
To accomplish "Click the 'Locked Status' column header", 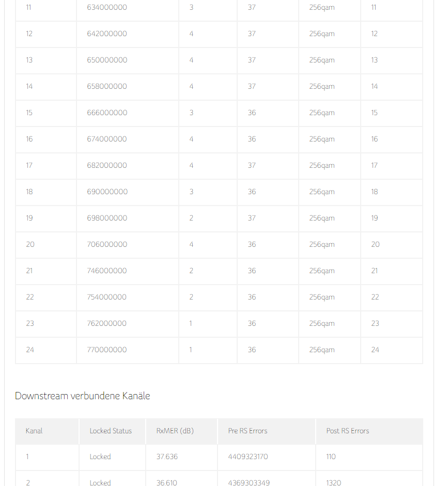I will [x=111, y=431].
